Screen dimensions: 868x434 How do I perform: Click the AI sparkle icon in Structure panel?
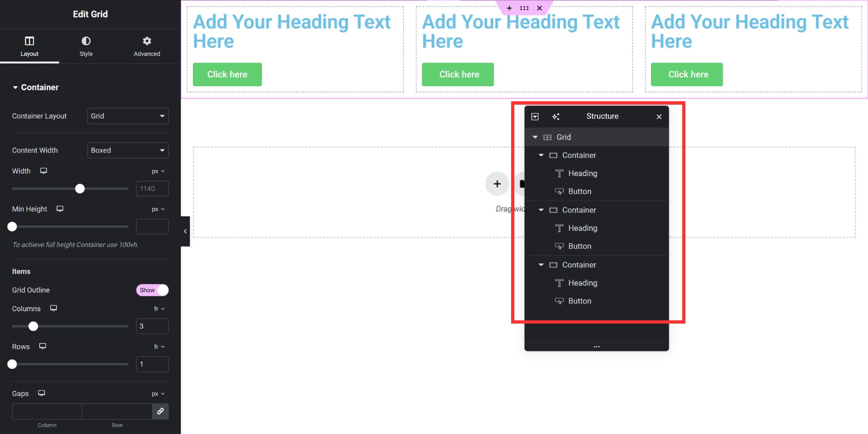556,116
